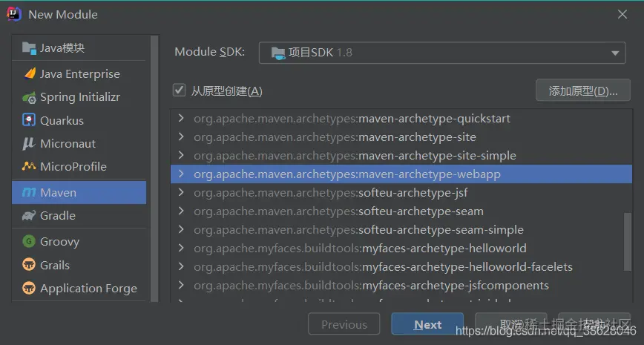The height and width of the screenshot is (345, 644).
Task: Expand maven-archetype-site-simple node
Action: 181,155
